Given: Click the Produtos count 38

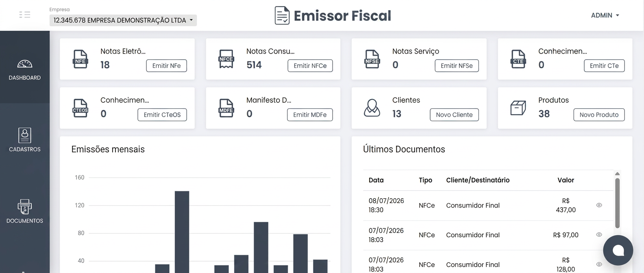Looking at the screenshot, I should click(x=544, y=114).
